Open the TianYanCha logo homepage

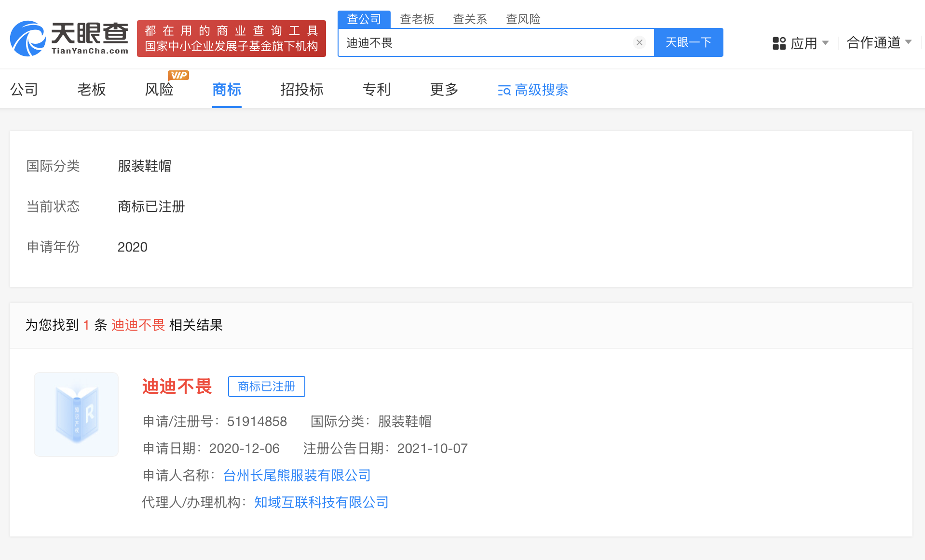click(69, 39)
